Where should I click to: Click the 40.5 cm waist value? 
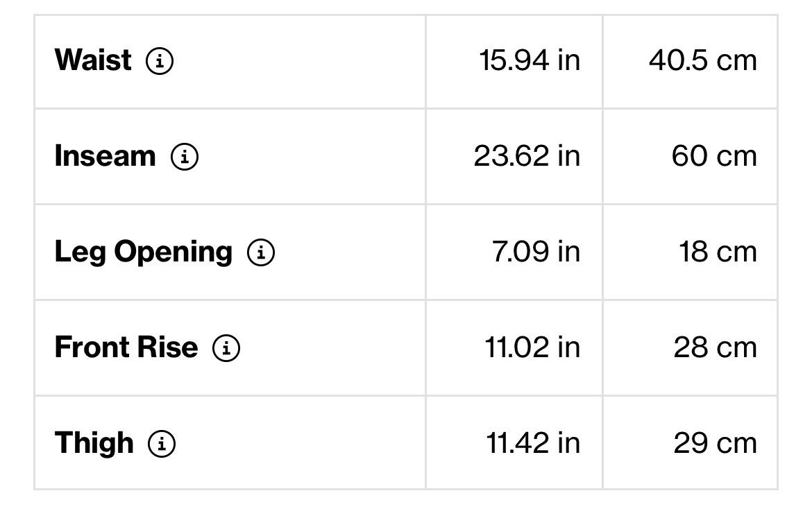(x=703, y=60)
